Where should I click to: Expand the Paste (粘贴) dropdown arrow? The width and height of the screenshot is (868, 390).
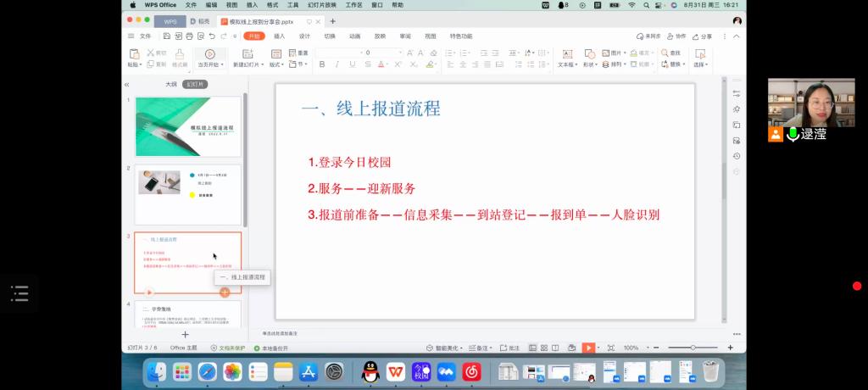[x=141, y=64]
